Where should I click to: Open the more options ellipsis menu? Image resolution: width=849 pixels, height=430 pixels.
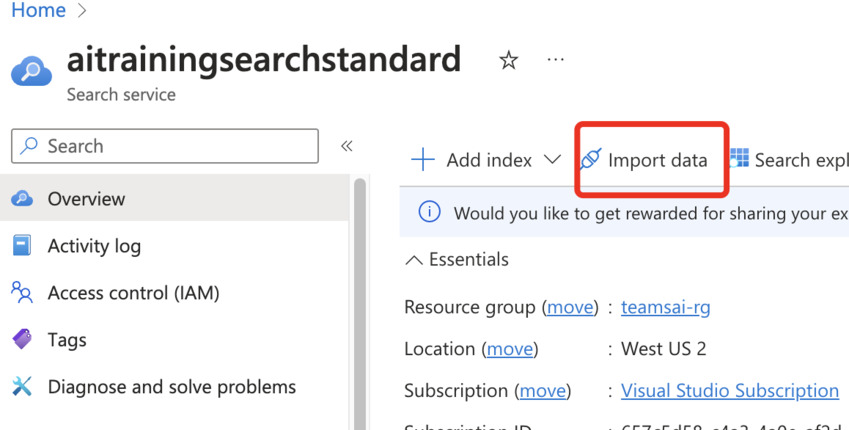tap(556, 60)
